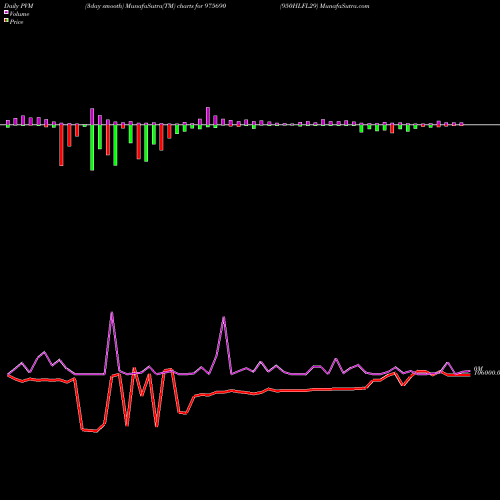Viewport: 500px width, 500px height.
Task: Click the Volume legend color swatch
Action: pyautogui.click(x=6, y=12)
